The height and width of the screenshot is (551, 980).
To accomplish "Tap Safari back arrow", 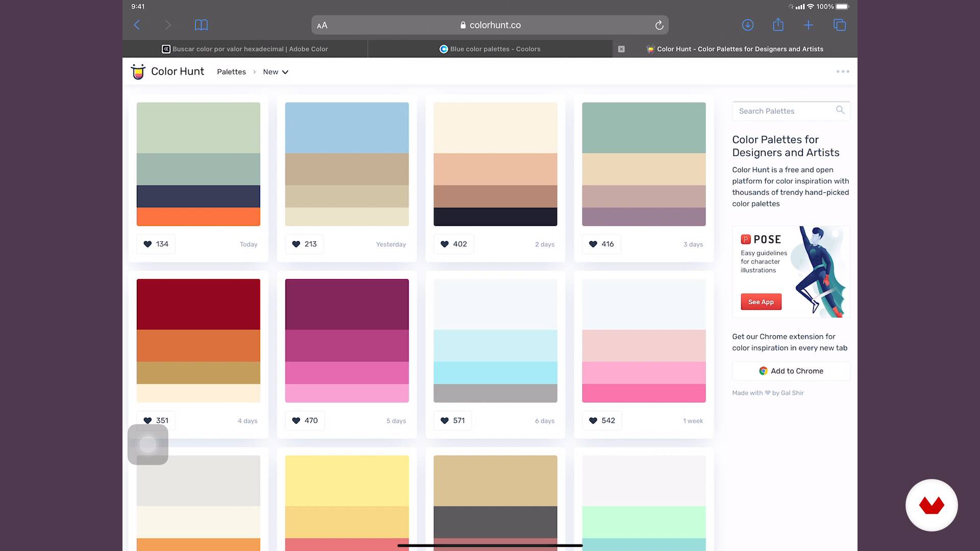I will pos(137,25).
